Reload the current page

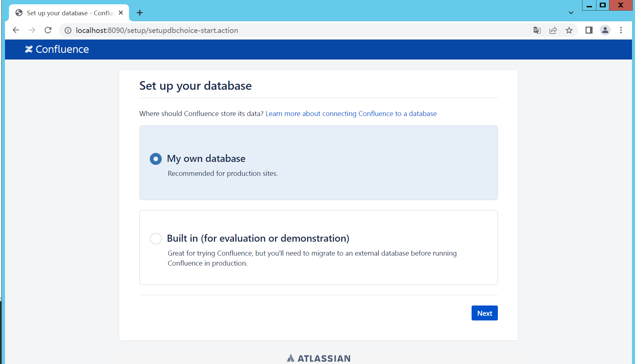pyautogui.click(x=48, y=30)
